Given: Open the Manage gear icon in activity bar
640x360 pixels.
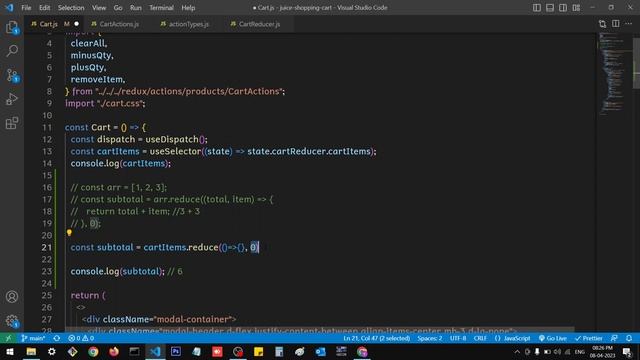Looking at the screenshot, I should 12,321.
